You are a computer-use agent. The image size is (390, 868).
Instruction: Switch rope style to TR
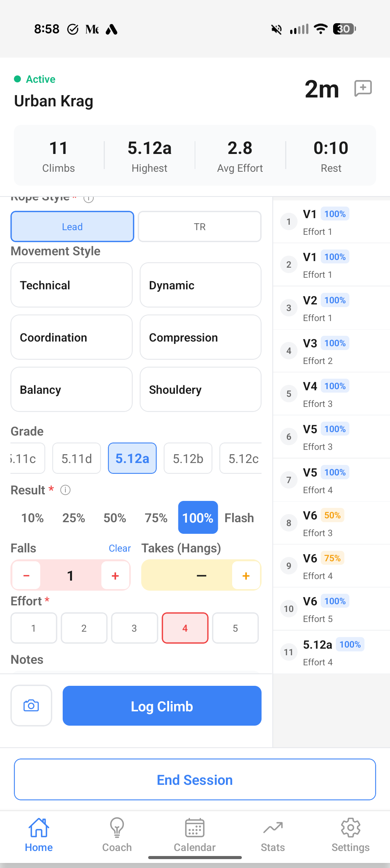tap(199, 227)
